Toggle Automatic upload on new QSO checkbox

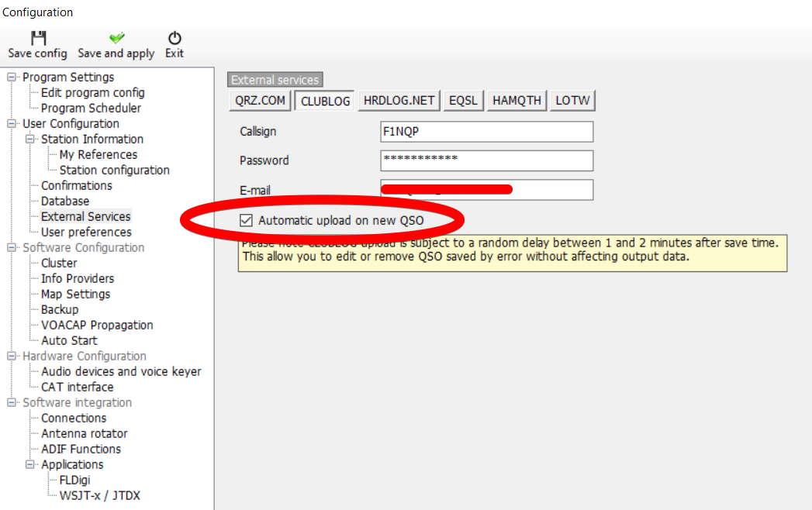[x=246, y=221]
